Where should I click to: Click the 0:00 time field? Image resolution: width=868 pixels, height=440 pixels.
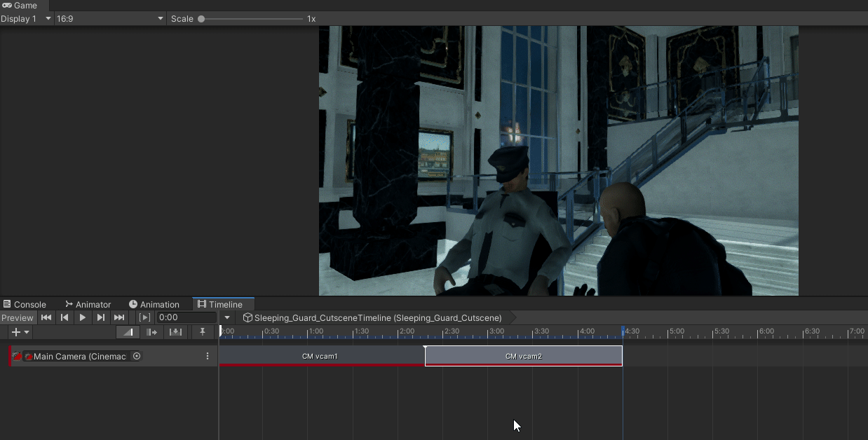(186, 317)
